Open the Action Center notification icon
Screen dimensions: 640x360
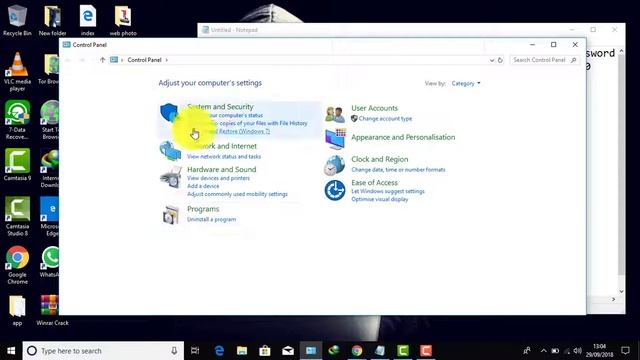(x=625, y=351)
